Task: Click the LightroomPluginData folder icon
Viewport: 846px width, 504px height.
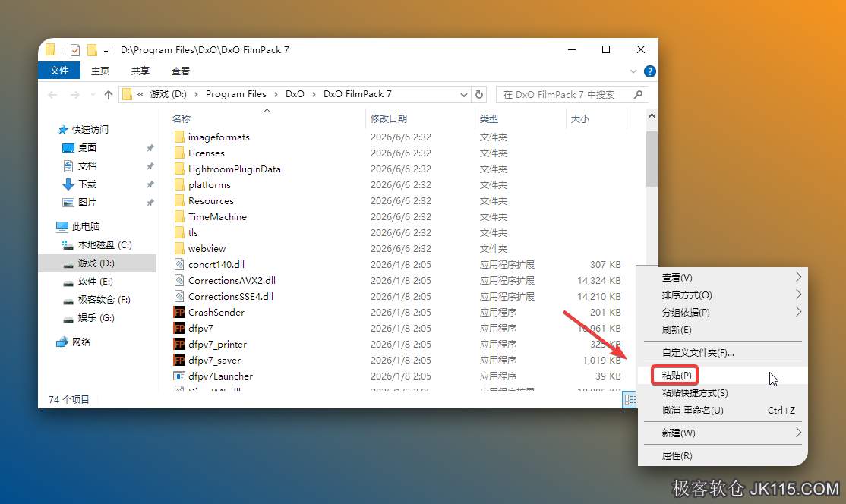Action: coord(179,169)
